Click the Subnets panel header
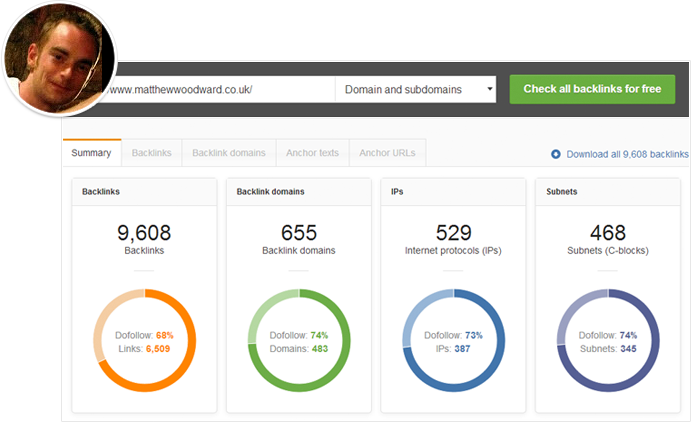691x422 pixels. click(608, 190)
